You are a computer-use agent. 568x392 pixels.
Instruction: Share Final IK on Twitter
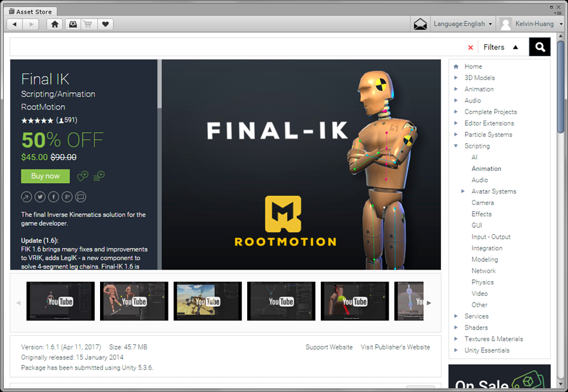[40, 197]
